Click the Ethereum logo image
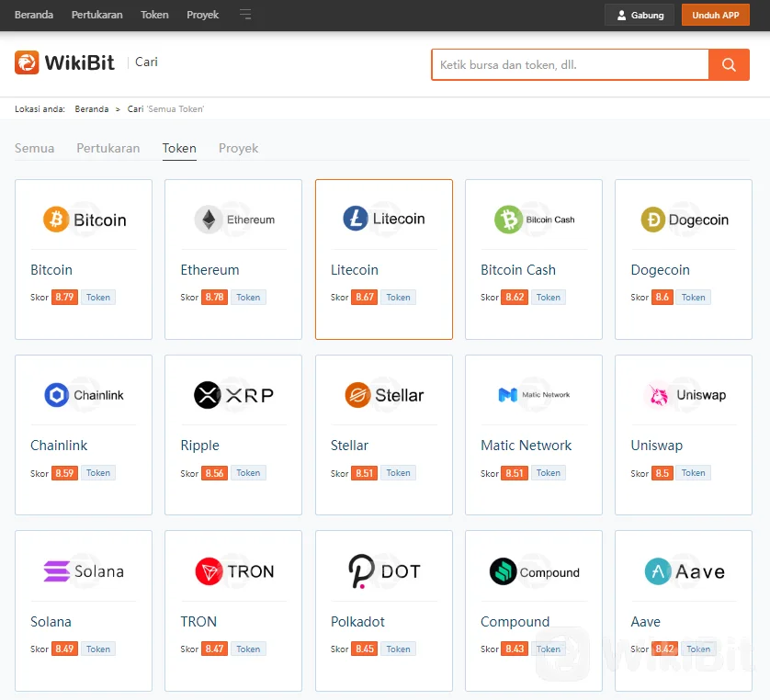 (x=234, y=220)
